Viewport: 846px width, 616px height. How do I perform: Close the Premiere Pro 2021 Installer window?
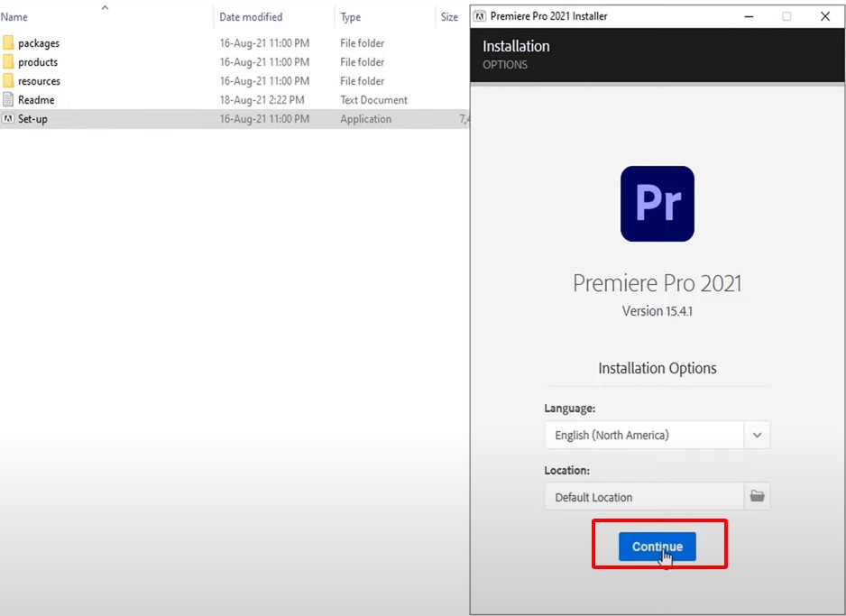tap(824, 16)
